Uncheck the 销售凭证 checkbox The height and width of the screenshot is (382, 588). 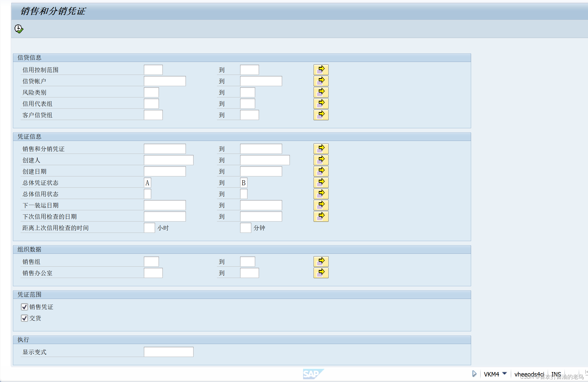(x=24, y=307)
